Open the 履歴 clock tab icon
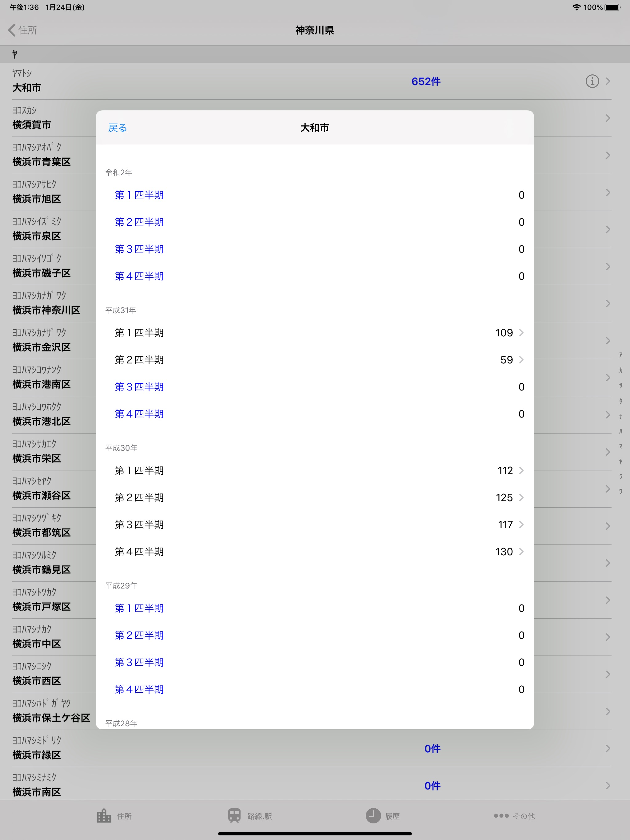Viewport: 630px width, 840px height. click(373, 816)
